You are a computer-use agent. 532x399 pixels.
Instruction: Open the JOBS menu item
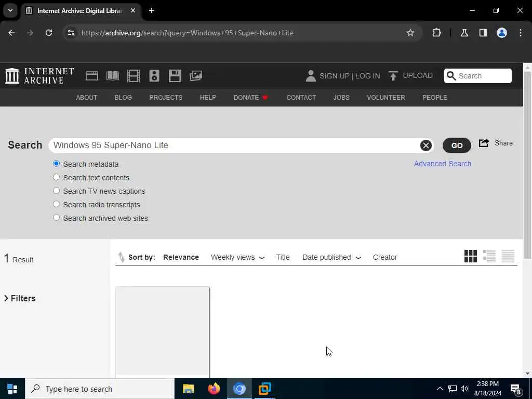click(341, 97)
